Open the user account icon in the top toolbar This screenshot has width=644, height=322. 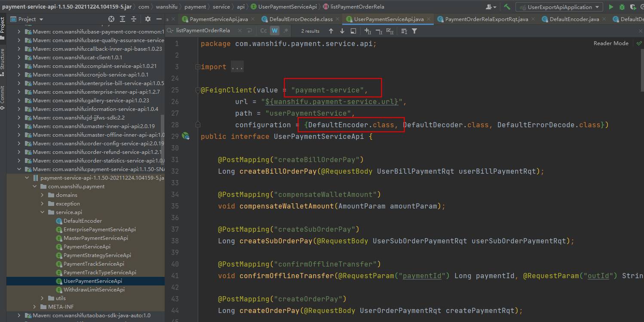coord(491,7)
